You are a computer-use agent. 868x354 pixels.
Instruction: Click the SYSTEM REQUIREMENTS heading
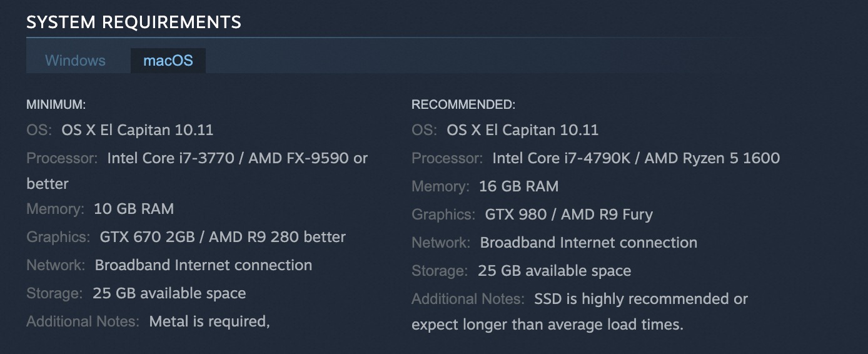(133, 22)
